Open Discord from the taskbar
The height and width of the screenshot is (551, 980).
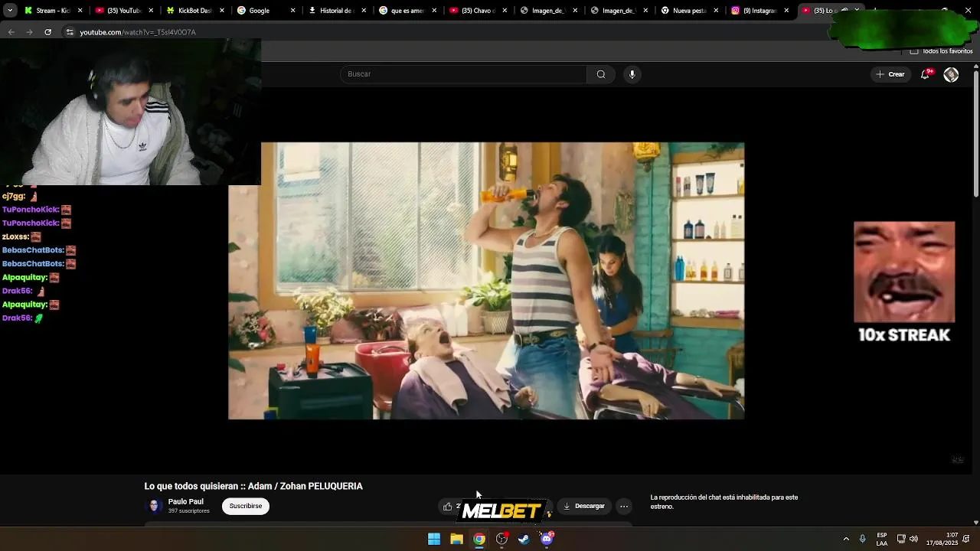547,539
